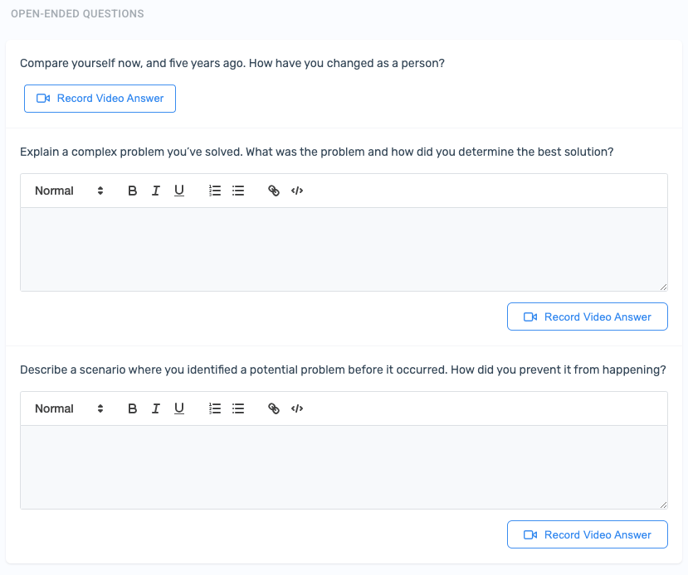Insert bullet list in second editor

coord(238,409)
